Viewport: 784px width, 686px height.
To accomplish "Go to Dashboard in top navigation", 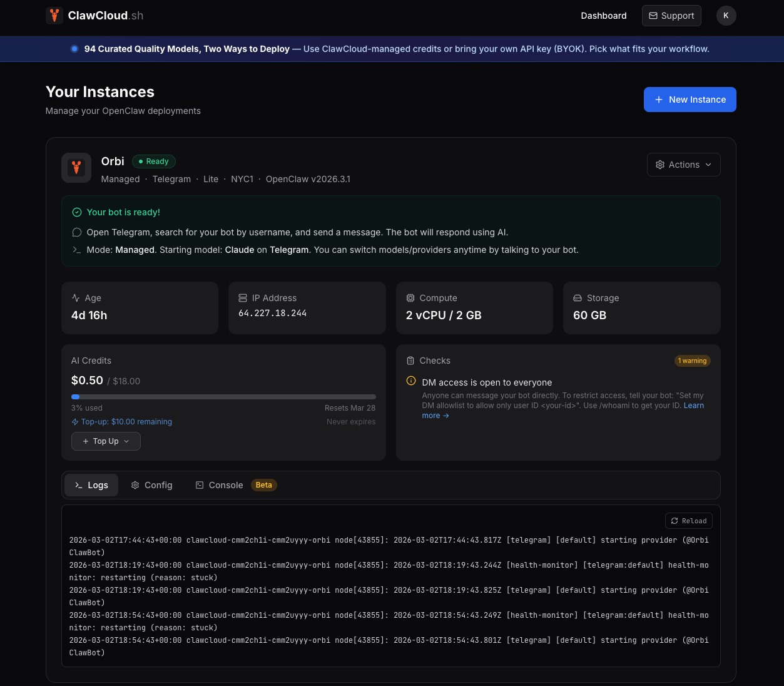I will (x=603, y=16).
